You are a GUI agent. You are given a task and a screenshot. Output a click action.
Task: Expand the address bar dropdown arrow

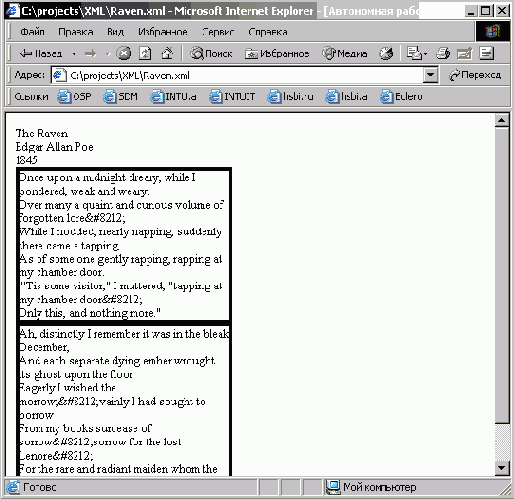point(430,75)
